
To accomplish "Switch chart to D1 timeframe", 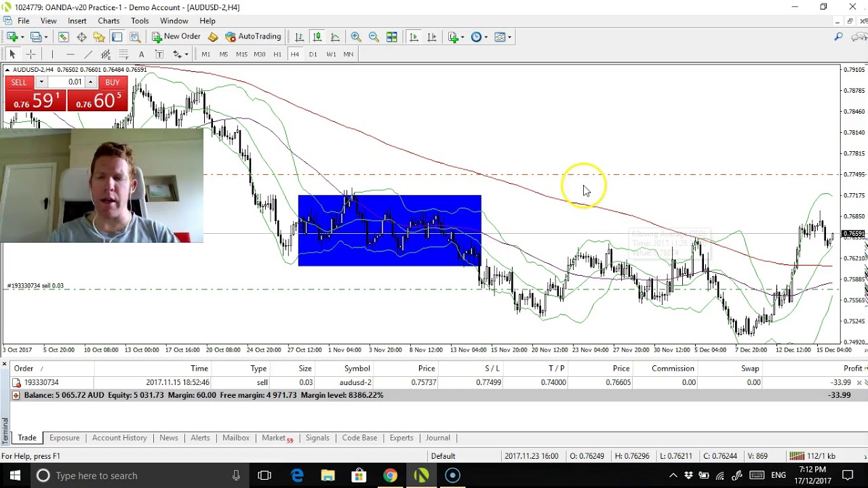I will [313, 54].
